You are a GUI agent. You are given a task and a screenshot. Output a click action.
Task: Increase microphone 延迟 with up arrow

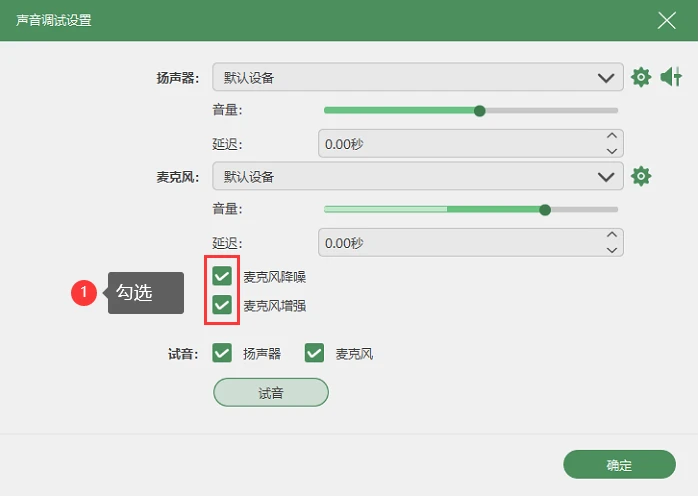pyautogui.click(x=612, y=234)
